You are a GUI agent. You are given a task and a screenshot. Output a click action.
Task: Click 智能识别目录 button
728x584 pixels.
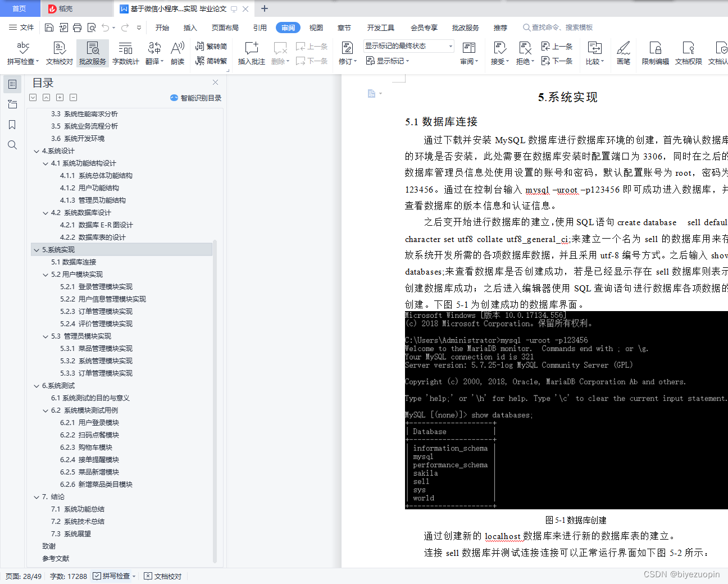click(x=195, y=98)
